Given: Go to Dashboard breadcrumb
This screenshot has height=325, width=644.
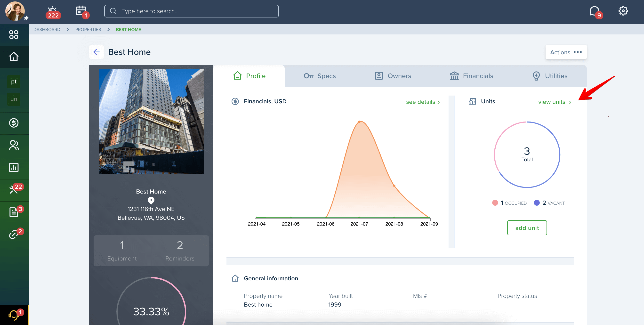Looking at the screenshot, I should (x=47, y=30).
